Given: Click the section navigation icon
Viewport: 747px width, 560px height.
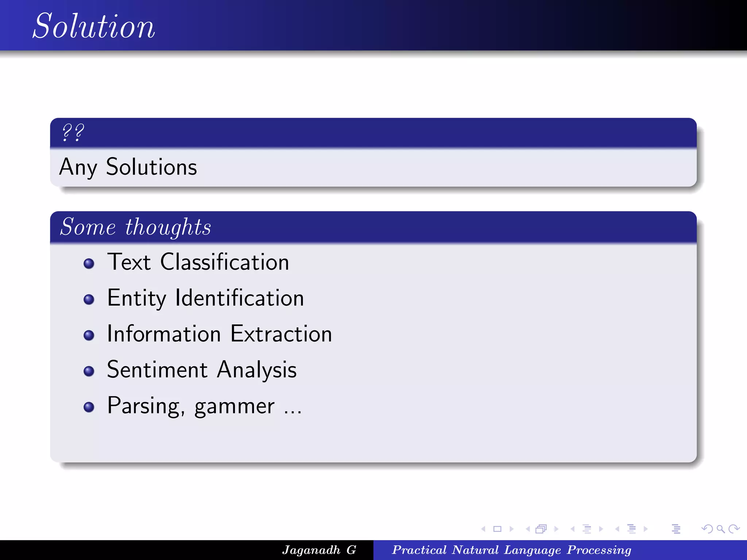Looking at the screenshot, I should (631, 529).
